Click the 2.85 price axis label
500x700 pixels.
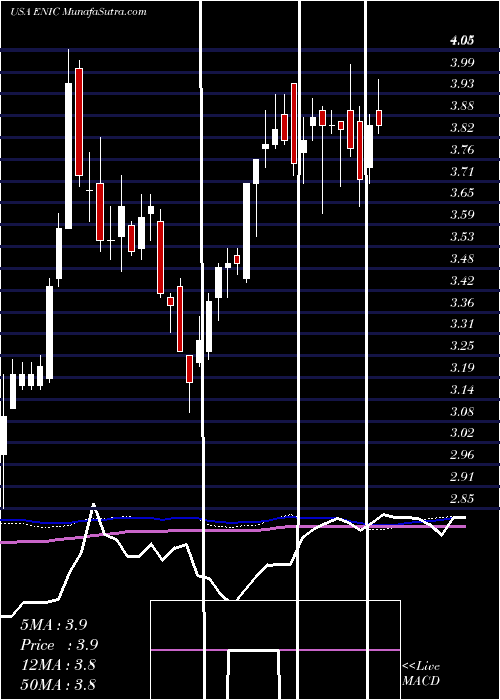click(462, 499)
